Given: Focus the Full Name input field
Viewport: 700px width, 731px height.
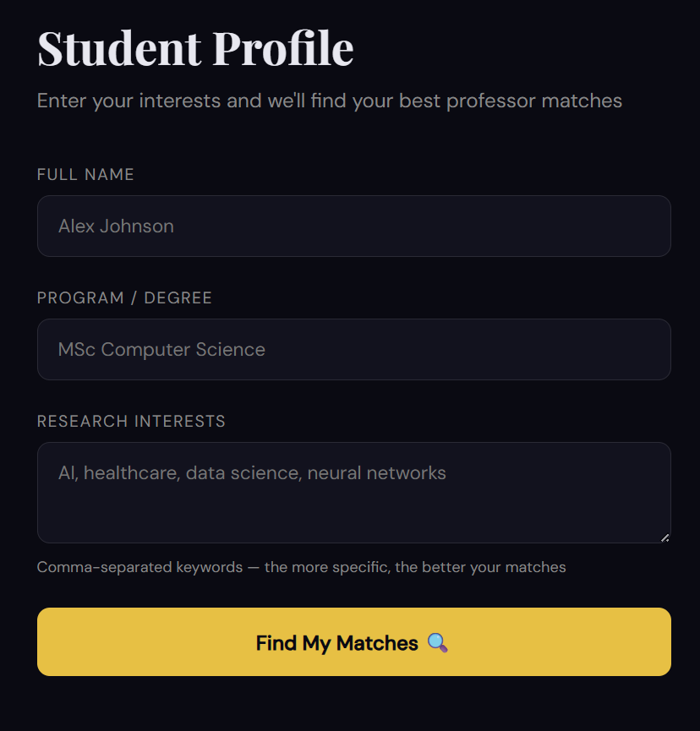Looking at the screenshot, I should coord(354,226).
